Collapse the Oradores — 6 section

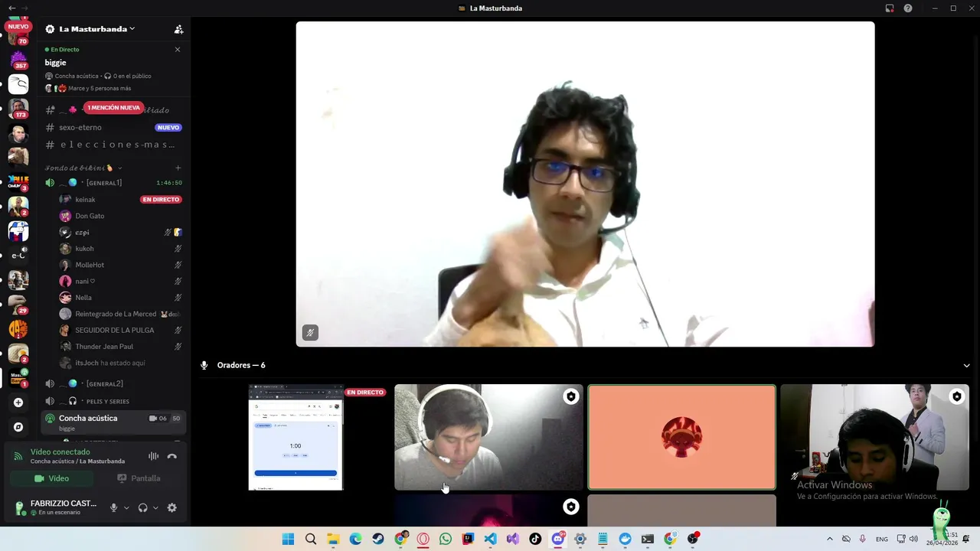pos(966,366)
